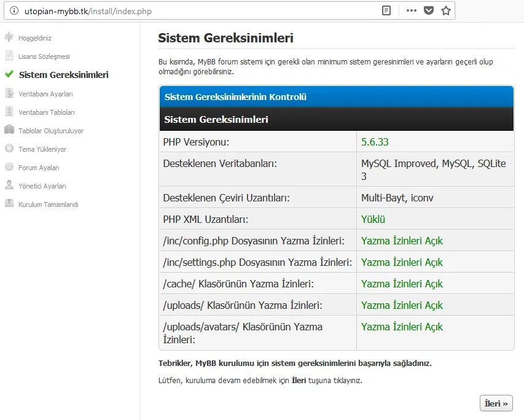Select Veritabanı Ayarları step in sidebar

click(x=45, y=94)
